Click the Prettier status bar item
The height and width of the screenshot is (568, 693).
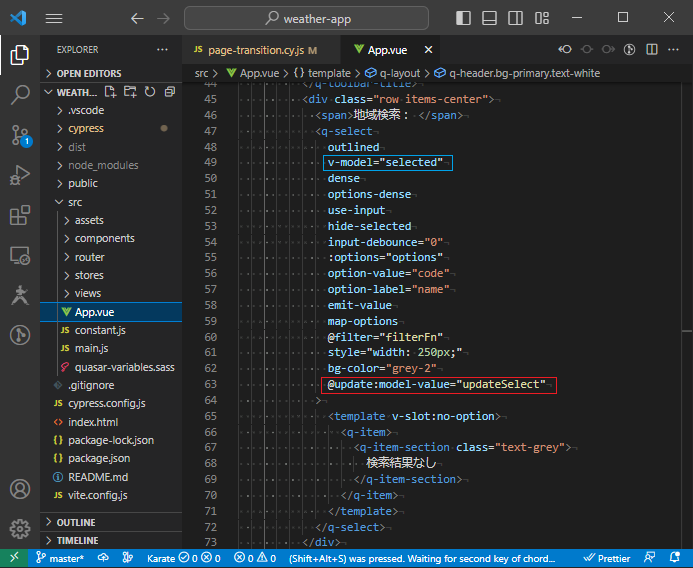[607, 558]
